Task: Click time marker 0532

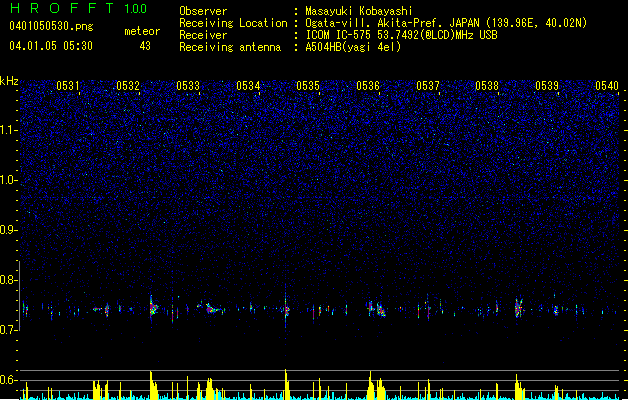Action: pos(128,86)
